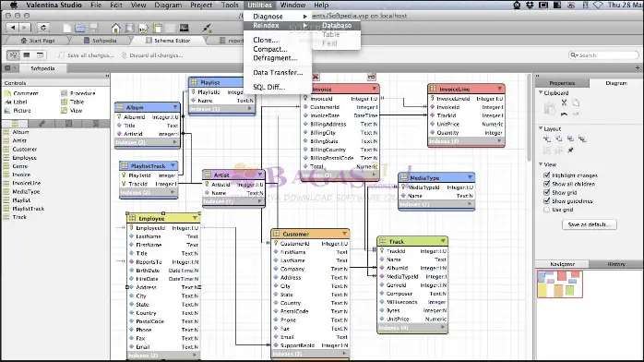This screenshot has height=362, width=644.
Task: Click the undo arrow in Clipboard section
Action: [564, 114]
